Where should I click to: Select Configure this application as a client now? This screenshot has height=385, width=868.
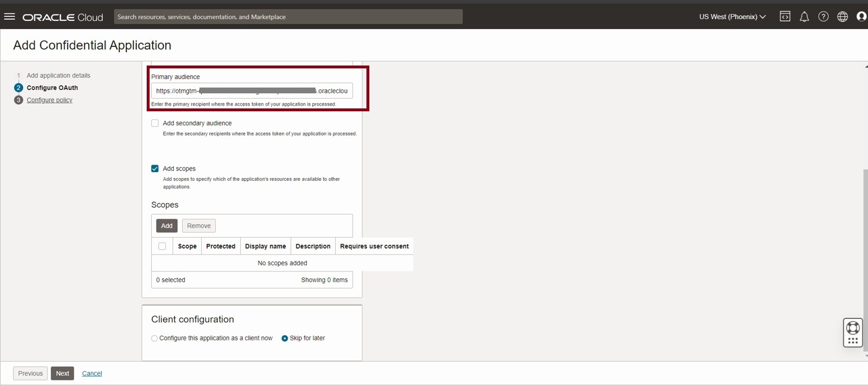(154, 338)
